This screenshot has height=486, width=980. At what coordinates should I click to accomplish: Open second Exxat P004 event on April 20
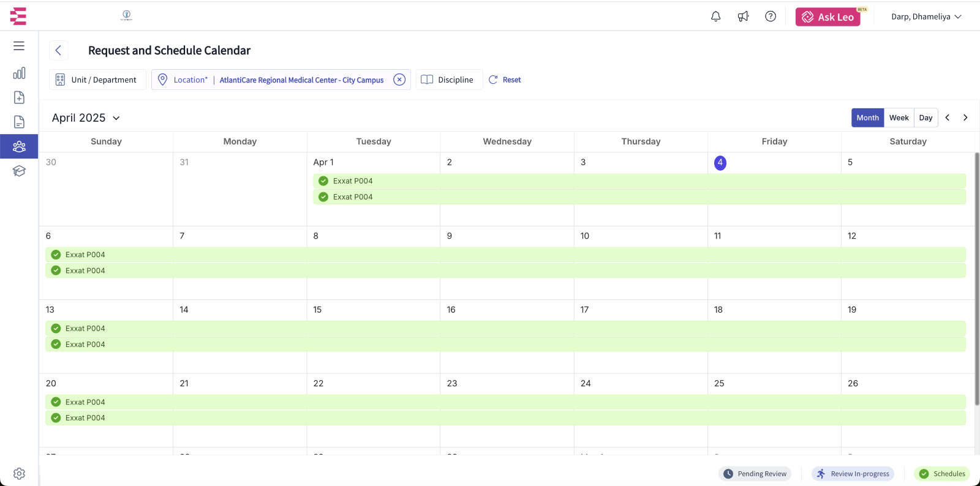tap(505, 418)
